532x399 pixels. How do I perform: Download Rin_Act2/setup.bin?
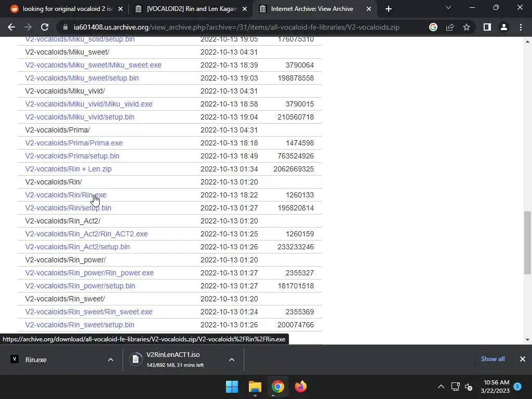[77, 247]
